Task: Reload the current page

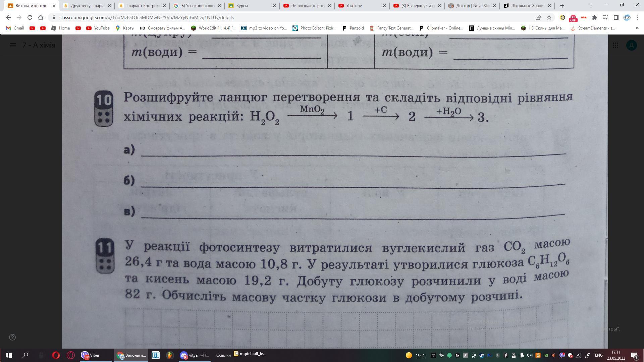Action: coord(30,17)
